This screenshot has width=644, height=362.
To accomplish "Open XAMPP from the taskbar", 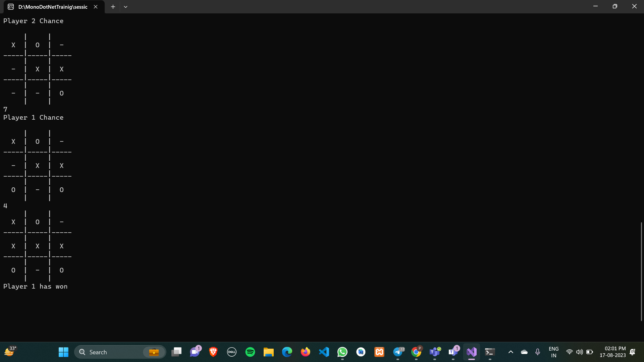I will [x=379, y=352].
